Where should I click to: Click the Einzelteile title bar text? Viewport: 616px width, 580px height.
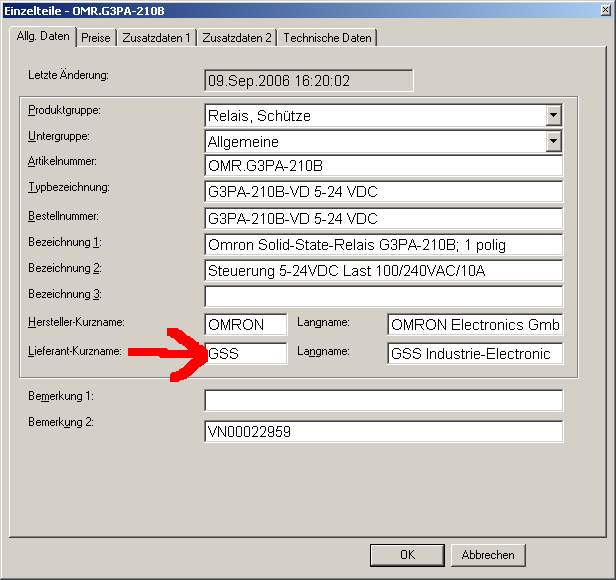pyautogui.click(x=84, y=11)
